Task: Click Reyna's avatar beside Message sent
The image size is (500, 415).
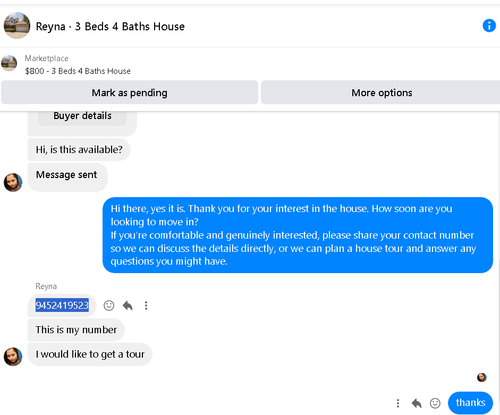Action: pyautogui.click(x=13, y=182)
